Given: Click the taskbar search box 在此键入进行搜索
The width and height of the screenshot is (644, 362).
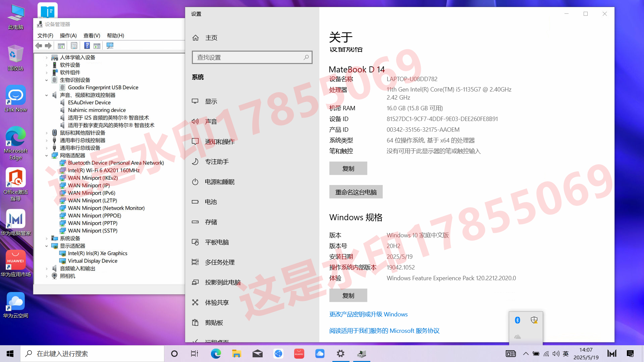Looking at the screenshot, I should (92, 354).
